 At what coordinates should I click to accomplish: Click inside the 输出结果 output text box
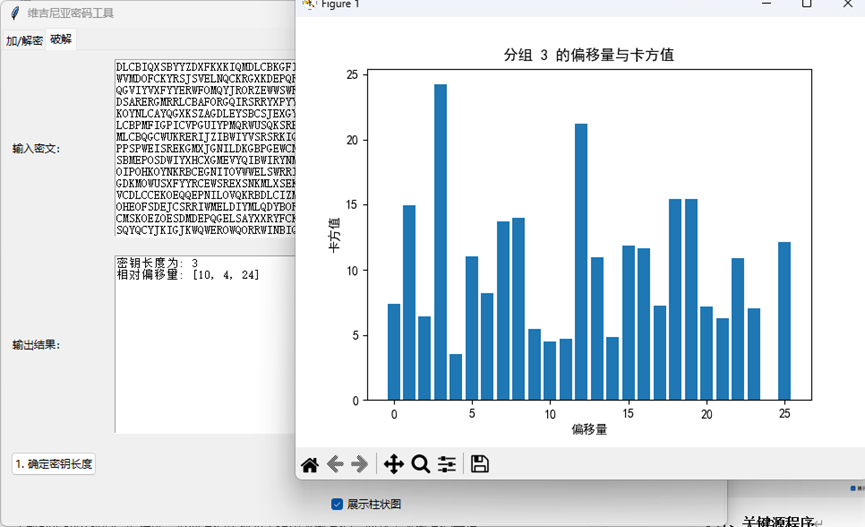[x=205, y=344]
